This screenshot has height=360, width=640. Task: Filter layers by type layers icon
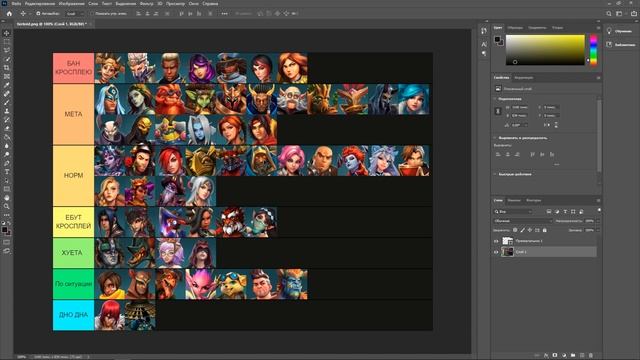(x=565, y=211)
